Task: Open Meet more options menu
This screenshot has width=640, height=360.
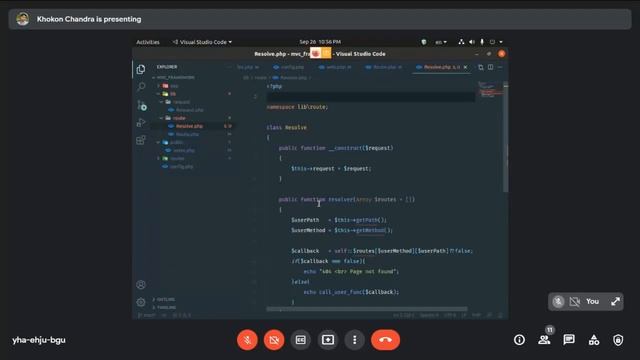Action: click(354, 340)
